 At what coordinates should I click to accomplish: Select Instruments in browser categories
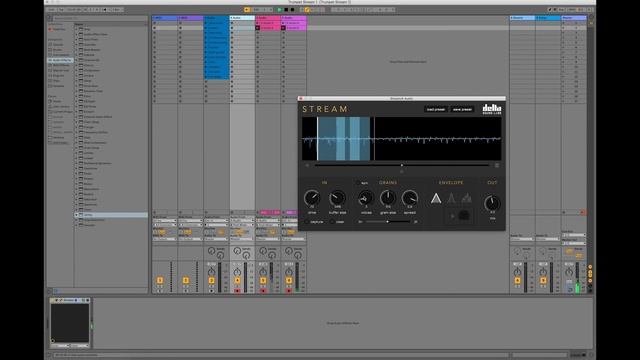click(x=60, y=55)
